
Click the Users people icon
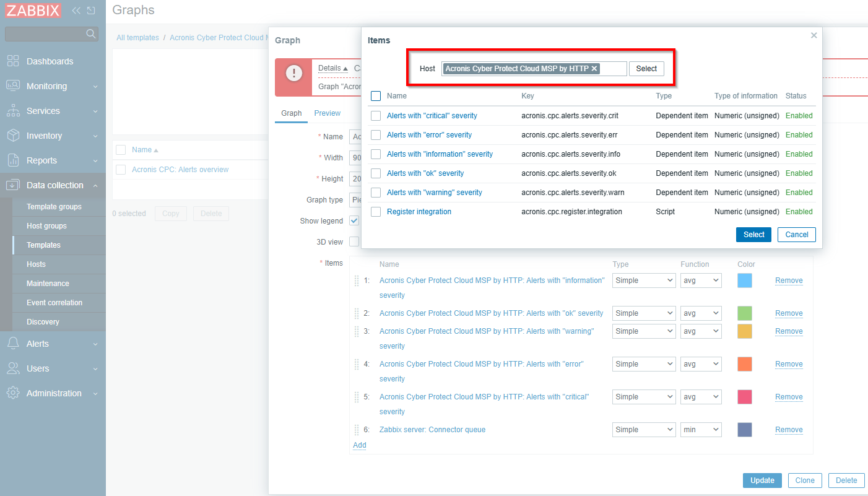pos(13,368)
